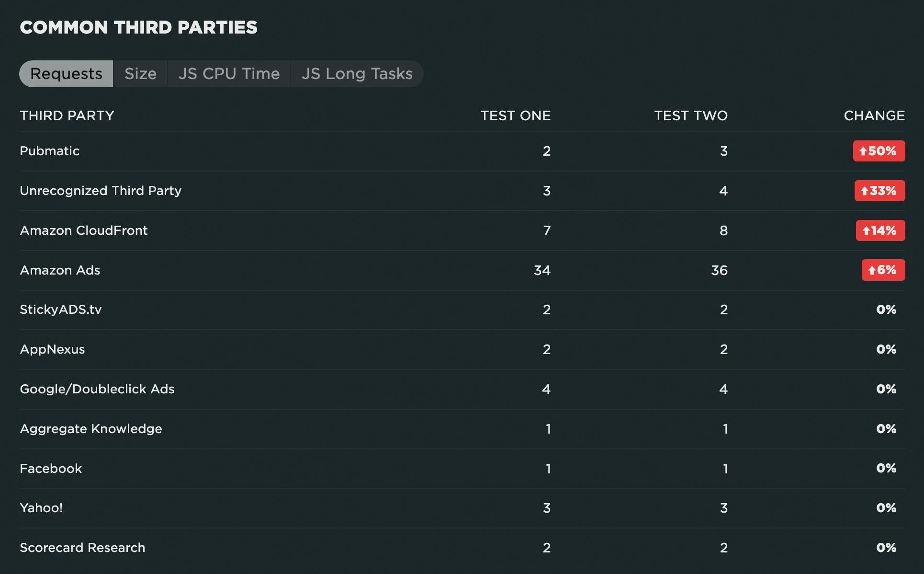Click the Test One column header
924x574 pixels.
coord(515,115)
